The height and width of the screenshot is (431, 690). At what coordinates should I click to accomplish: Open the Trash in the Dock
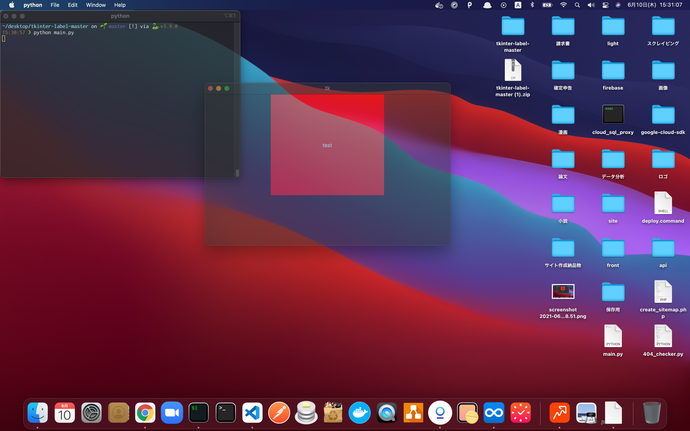pos(652,413)
